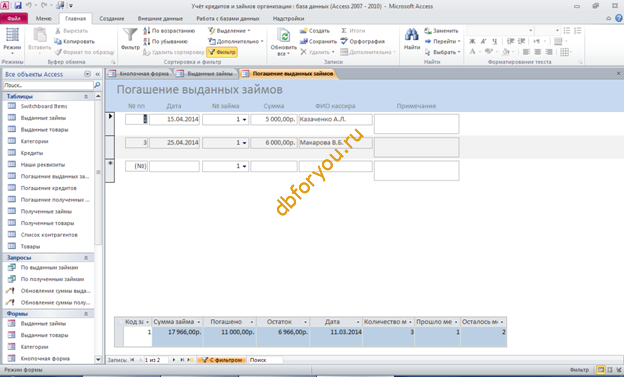Click navigation pane Поиск input field
624x377 pixels.
pos(48,85)
